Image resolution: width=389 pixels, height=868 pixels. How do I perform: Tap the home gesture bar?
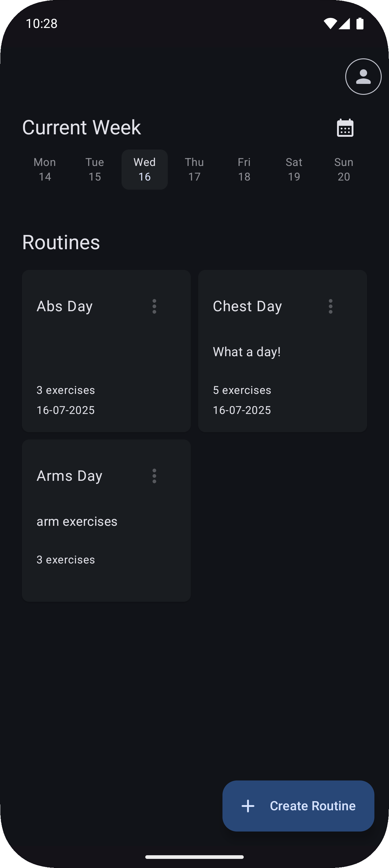click(194, 857)
